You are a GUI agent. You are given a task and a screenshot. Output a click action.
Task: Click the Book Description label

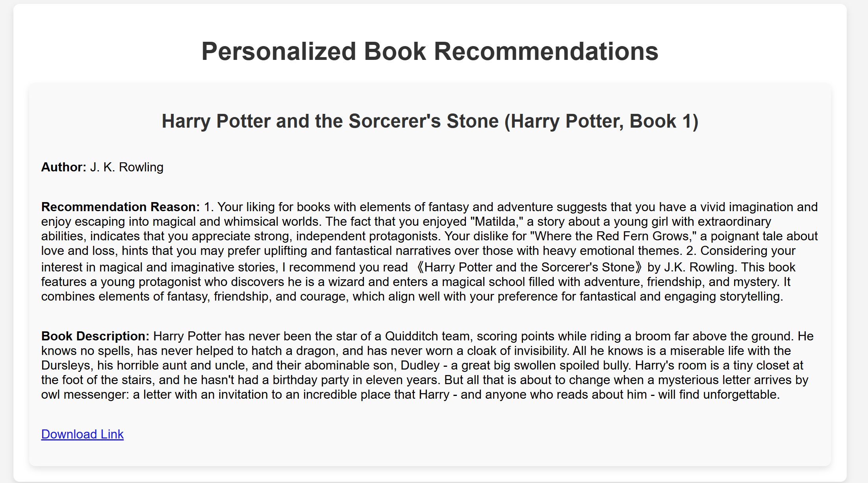[x=95, y=336]
